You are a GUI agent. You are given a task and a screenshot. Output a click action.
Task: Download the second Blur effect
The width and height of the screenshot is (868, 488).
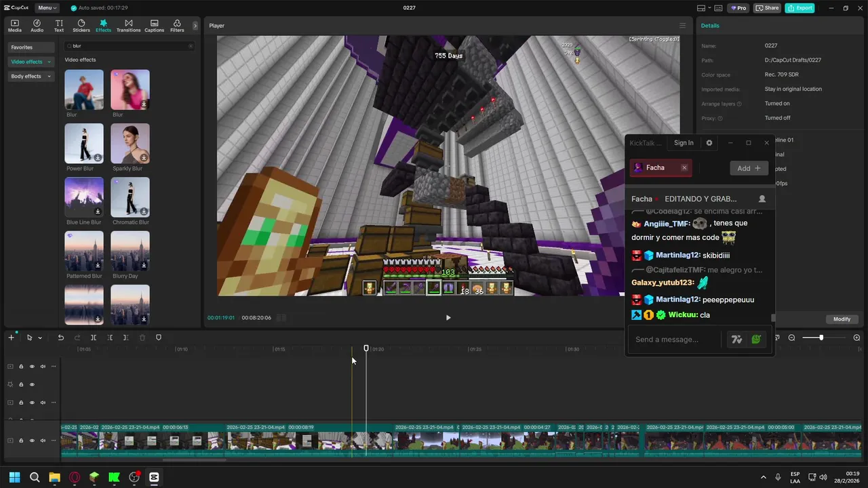coord(144,104)
